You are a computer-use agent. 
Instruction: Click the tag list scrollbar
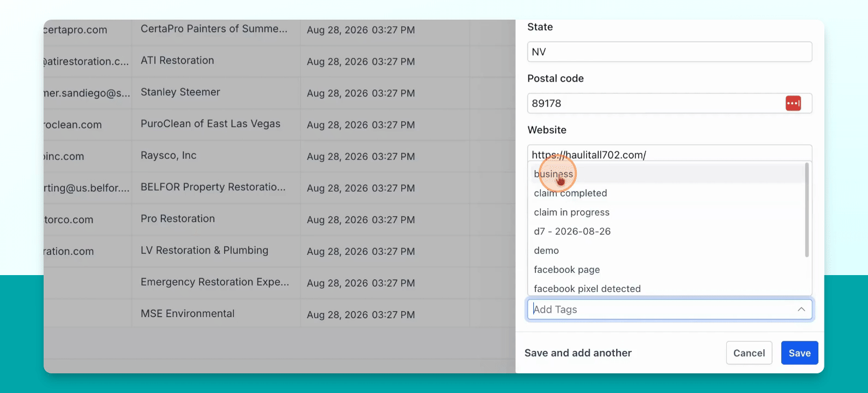tap(807, 210)
